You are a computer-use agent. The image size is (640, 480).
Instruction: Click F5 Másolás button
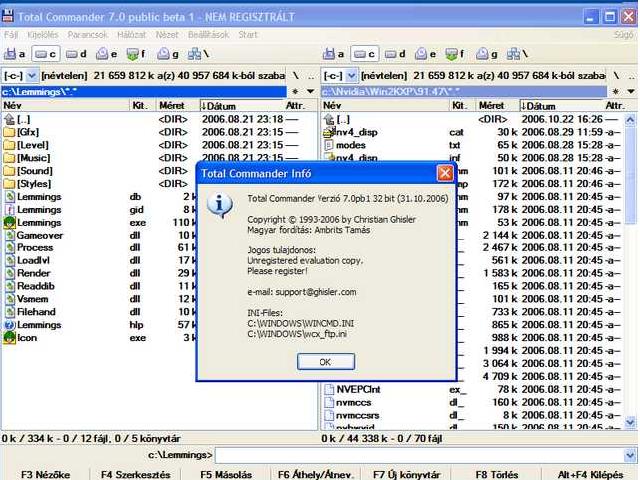tap(226, 475)
